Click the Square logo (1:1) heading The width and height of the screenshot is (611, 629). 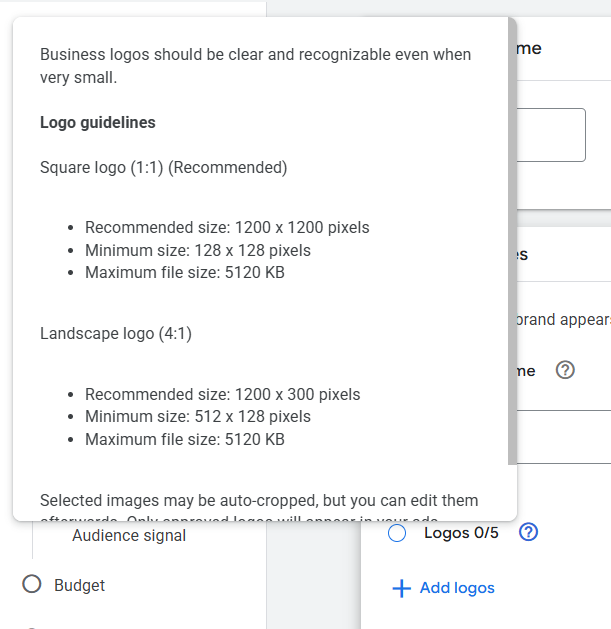pos(164,167)
